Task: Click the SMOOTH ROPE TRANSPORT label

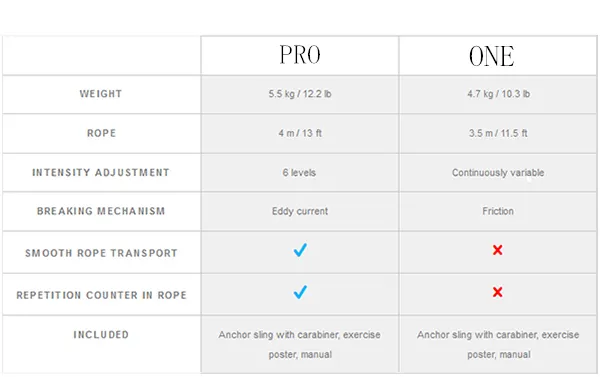Action: pos(101,253)
